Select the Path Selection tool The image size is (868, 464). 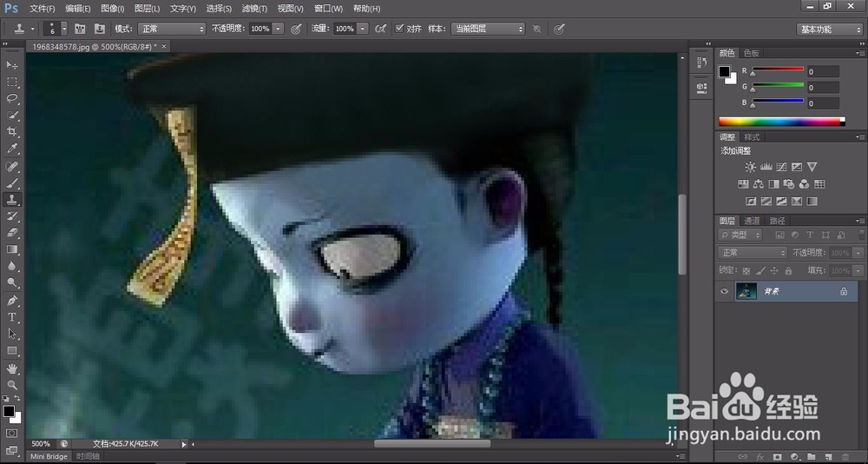tap(11, 334)
